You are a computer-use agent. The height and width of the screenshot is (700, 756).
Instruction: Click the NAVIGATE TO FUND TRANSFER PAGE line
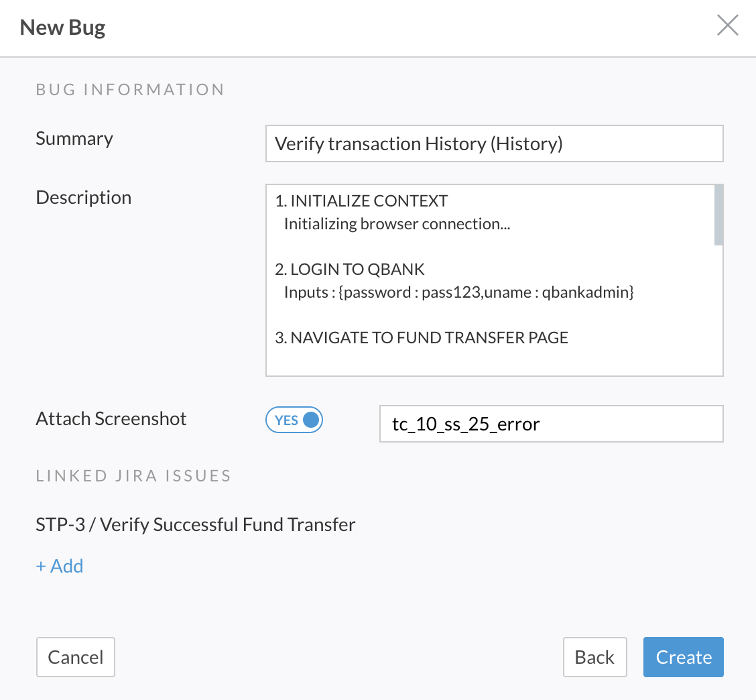point(422,338)
